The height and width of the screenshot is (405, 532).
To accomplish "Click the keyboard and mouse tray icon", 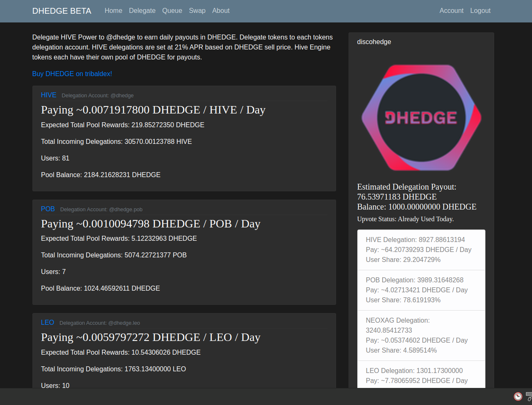I will (x=529, y=396).
